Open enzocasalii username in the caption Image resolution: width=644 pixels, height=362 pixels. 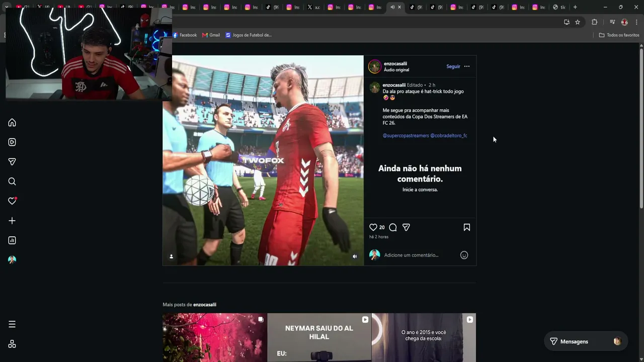click(x=394, y=85)
